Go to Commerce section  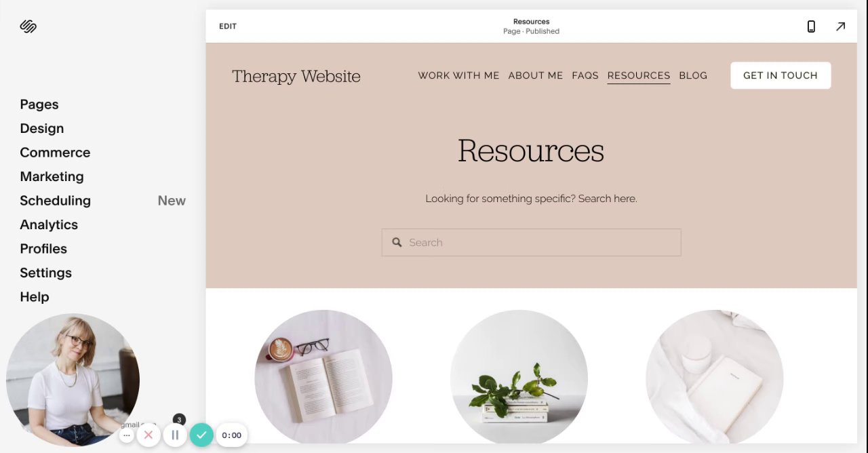(x=55, y=153)
